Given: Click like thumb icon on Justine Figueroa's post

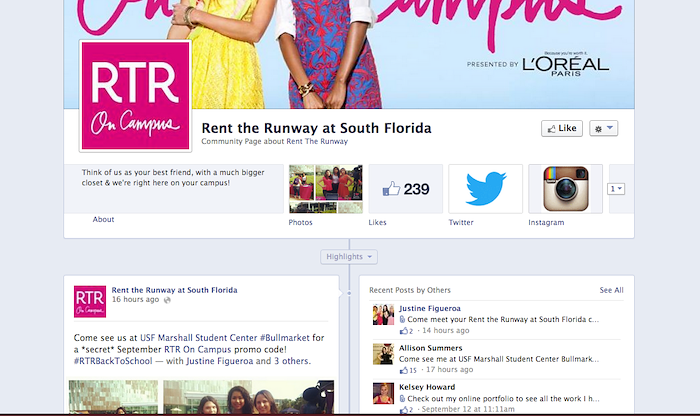Looking at the screenshot, I should [x=404, y=331].
